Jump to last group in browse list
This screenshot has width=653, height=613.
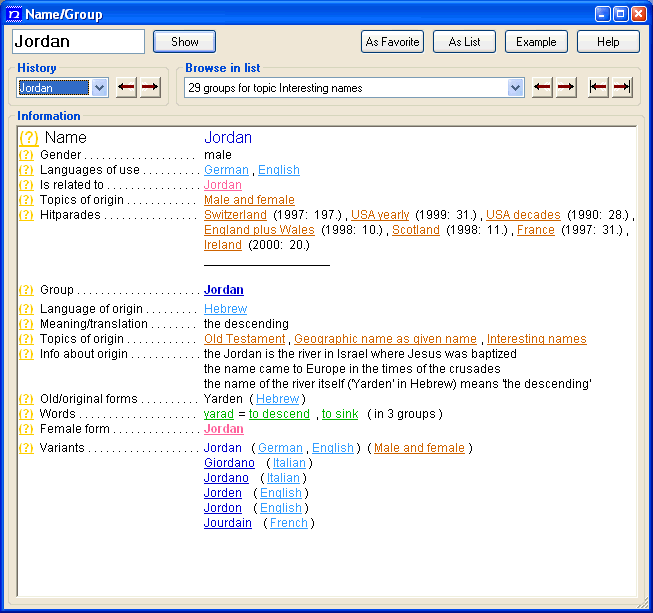point(622,88)
